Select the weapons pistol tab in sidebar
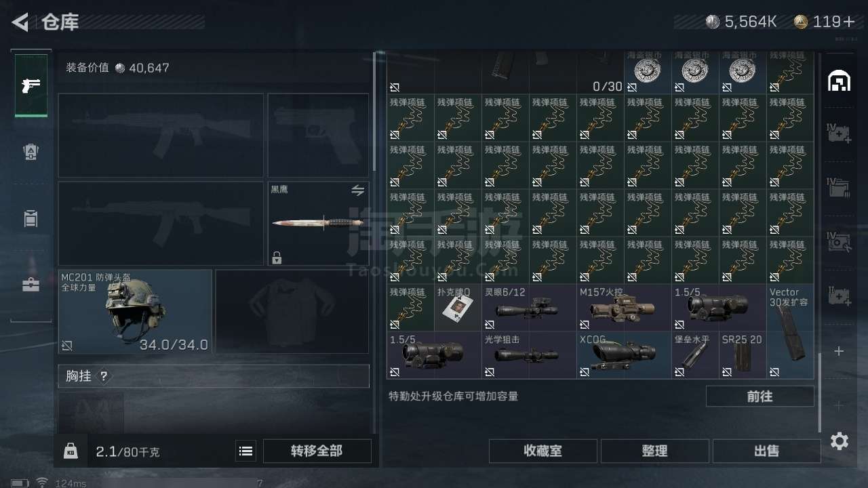The image size is (868, 488). 31,85
